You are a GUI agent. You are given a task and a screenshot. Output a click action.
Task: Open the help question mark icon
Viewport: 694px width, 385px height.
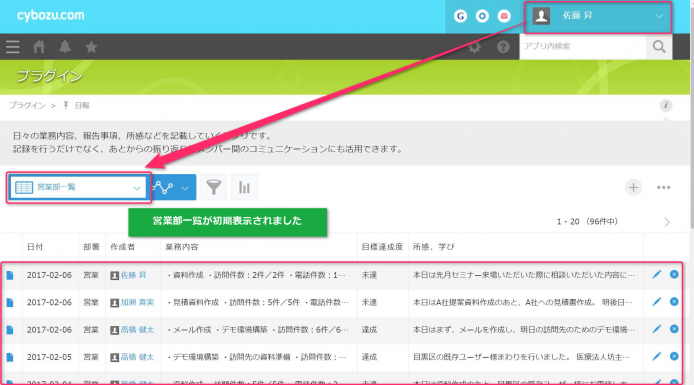(503, 46)
